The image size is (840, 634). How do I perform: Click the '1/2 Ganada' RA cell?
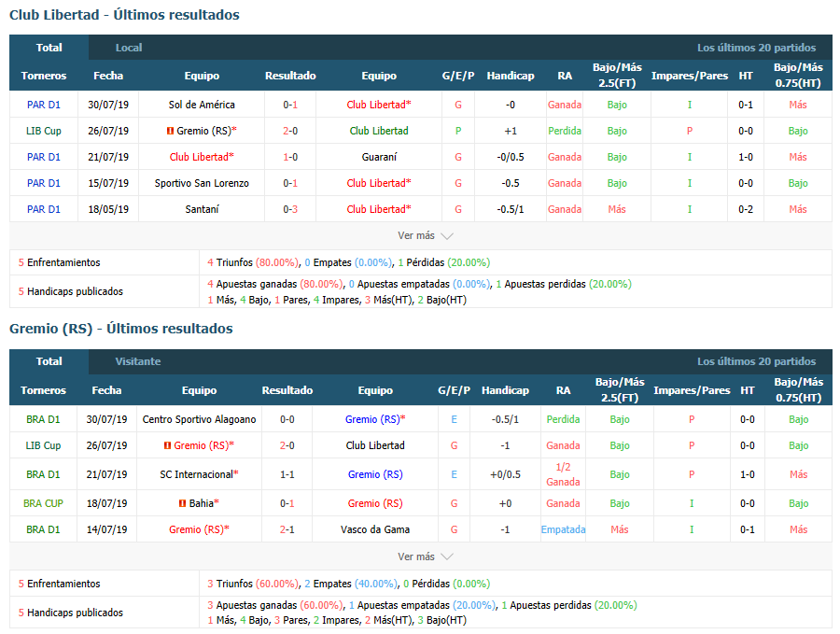[563, 474]
